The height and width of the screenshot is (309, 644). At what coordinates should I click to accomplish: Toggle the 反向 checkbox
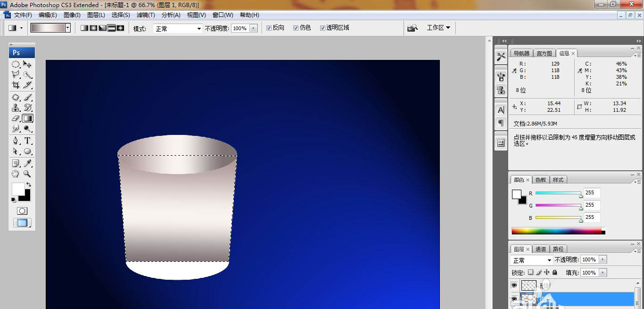(x=269, y=28)
